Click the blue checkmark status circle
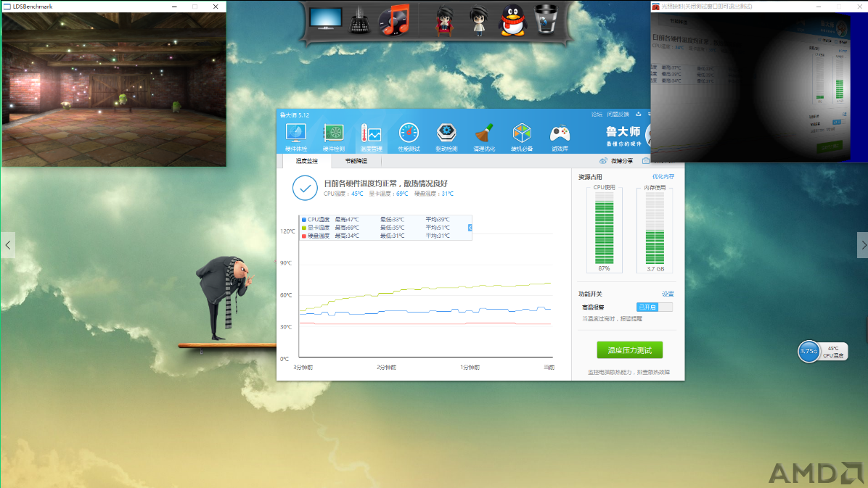This screenshot has height=488, width=868. point(305,188)
